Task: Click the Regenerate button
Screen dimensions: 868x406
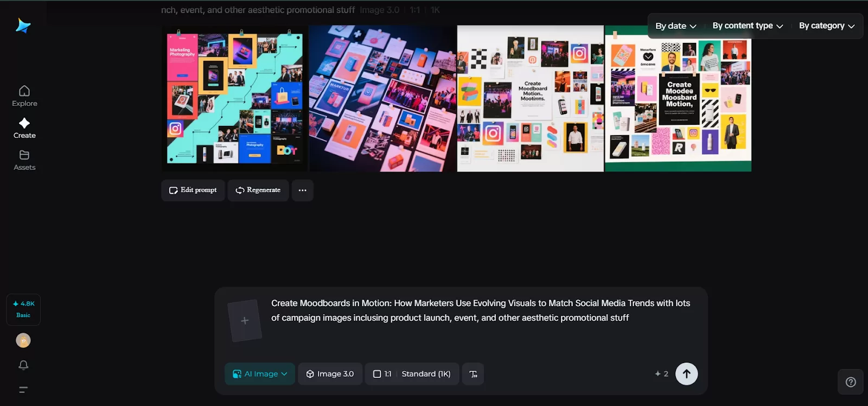Action: click(258, 191)
